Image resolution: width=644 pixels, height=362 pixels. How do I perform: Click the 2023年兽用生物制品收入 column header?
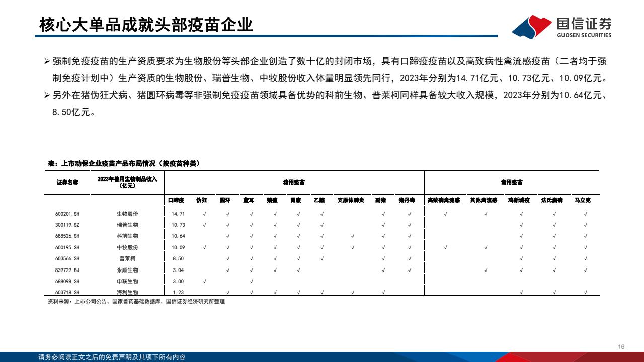(x=127, y=182)
